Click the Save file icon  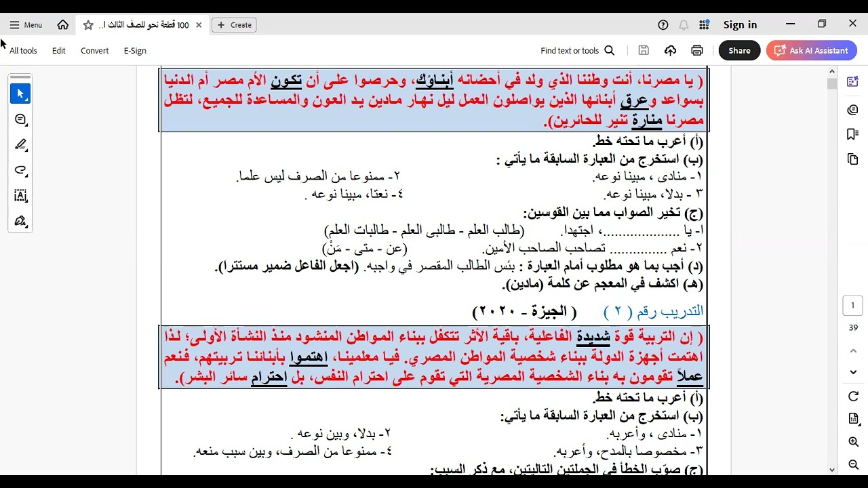[644, 51]
